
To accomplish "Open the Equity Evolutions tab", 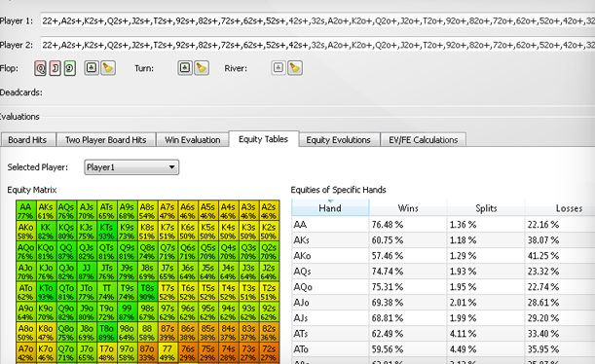I will point(339,140).
